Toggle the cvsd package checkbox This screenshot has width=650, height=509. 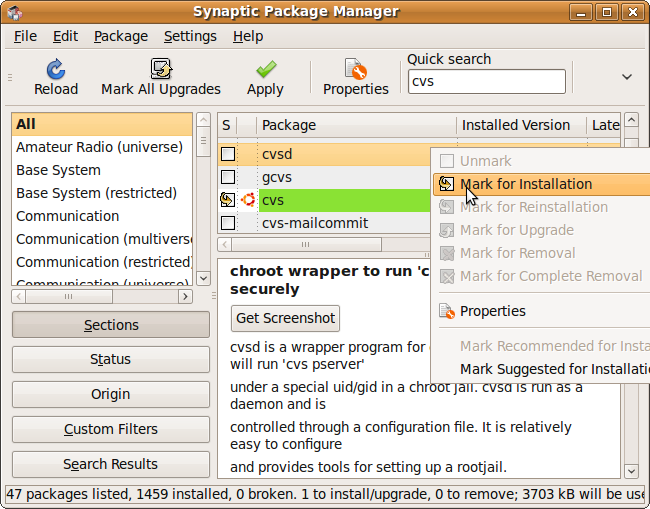click(228, 154)
